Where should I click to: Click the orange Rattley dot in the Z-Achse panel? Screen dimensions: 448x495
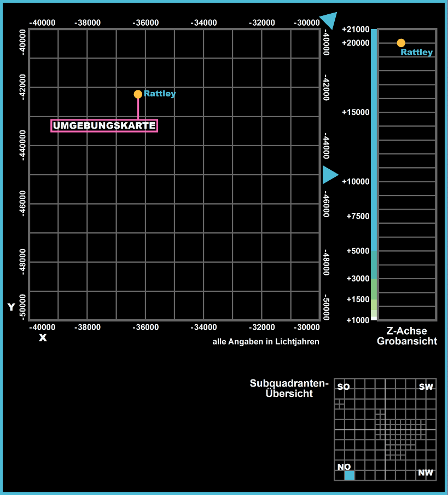click(401, 43)
